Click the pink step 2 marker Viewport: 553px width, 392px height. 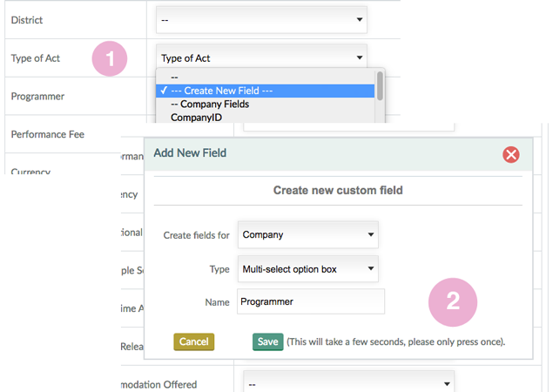pos(452,301)
